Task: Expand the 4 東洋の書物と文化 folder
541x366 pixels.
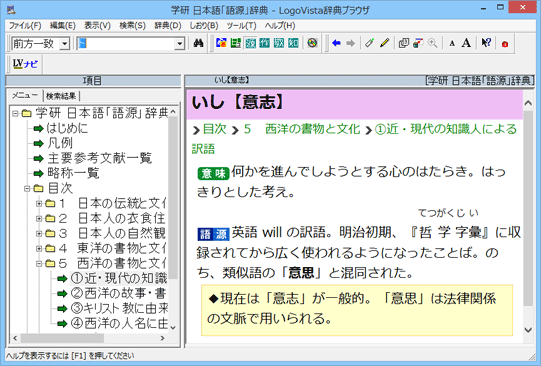Action: [39, 248]
